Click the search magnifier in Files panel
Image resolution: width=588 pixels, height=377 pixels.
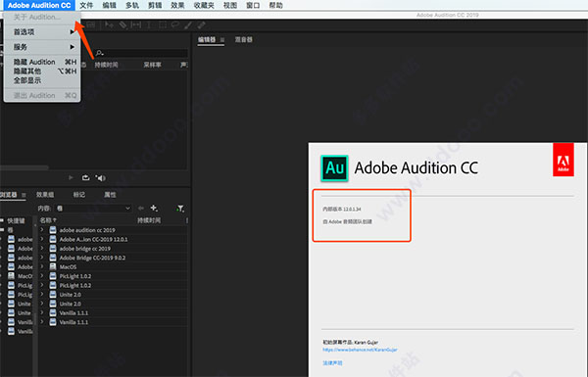(99, 53)
